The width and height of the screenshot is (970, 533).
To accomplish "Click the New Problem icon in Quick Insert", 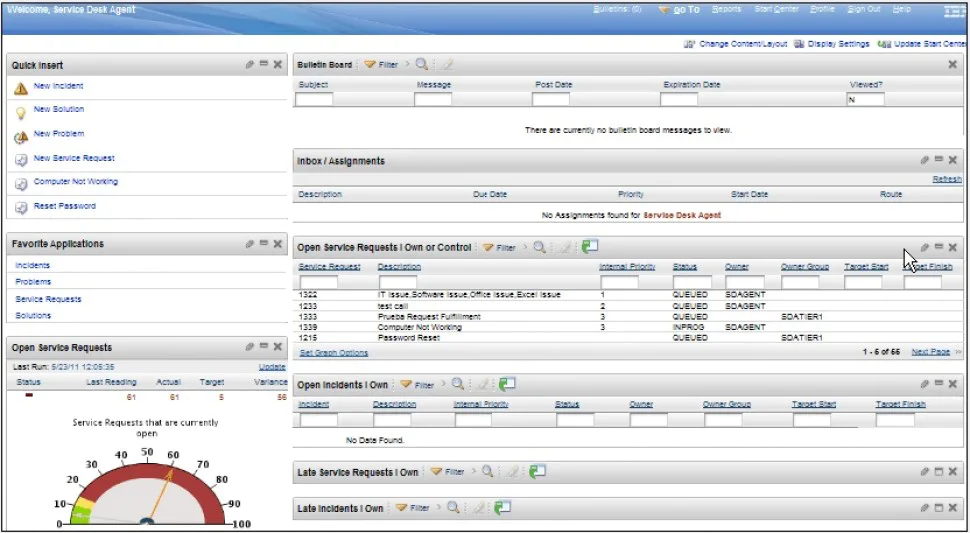I will 20,137.
